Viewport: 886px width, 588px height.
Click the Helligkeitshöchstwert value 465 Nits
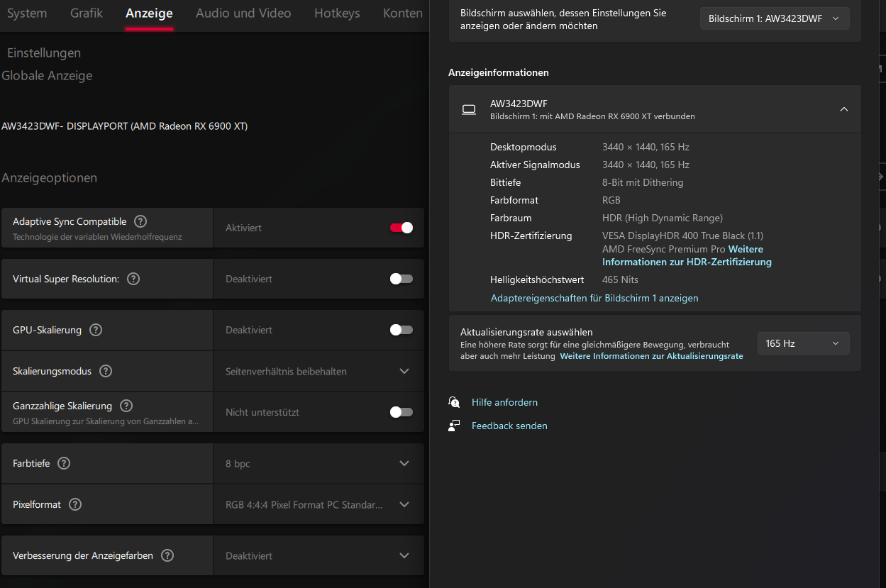click(620, 279)
